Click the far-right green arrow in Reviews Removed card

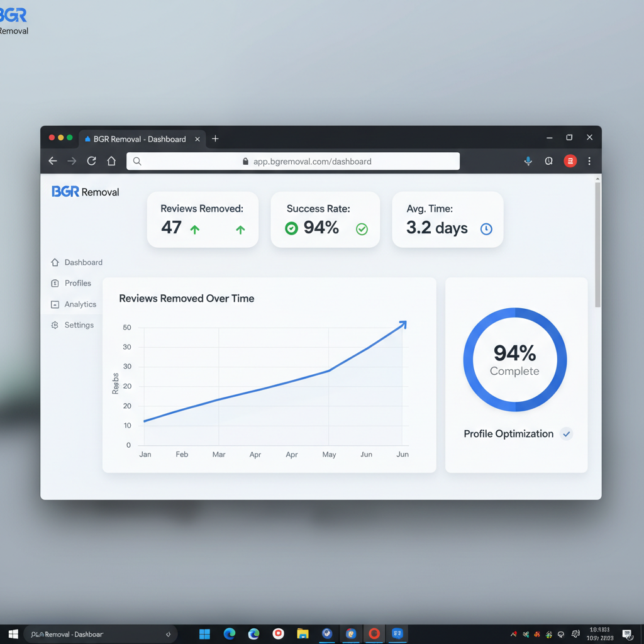click(x=240, y=230)
